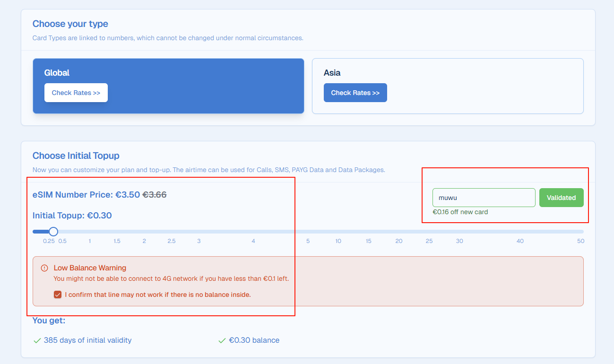Click the Low Balance Warning alert icon
This screenshot has height=364, width=614.
(44, 268)
